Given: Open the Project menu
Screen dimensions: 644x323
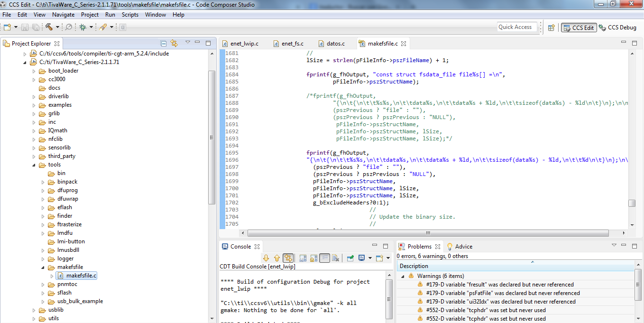Looking at the screenshot, I should pyautogui.click(x=90, y=15).
